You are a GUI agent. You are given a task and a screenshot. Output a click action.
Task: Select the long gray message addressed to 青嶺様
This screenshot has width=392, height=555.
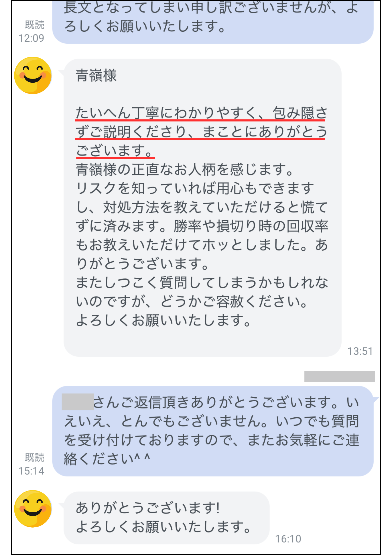tap(202, 208)
